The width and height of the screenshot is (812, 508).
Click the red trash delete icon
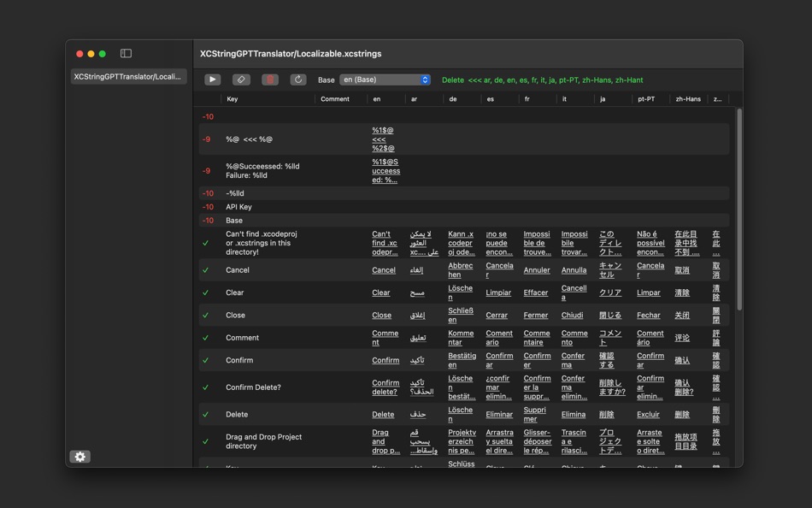pyautogui.click(x=270, y=80)
